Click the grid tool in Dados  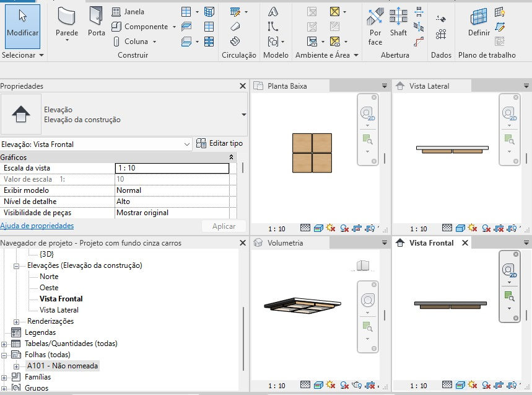(441, 34)
